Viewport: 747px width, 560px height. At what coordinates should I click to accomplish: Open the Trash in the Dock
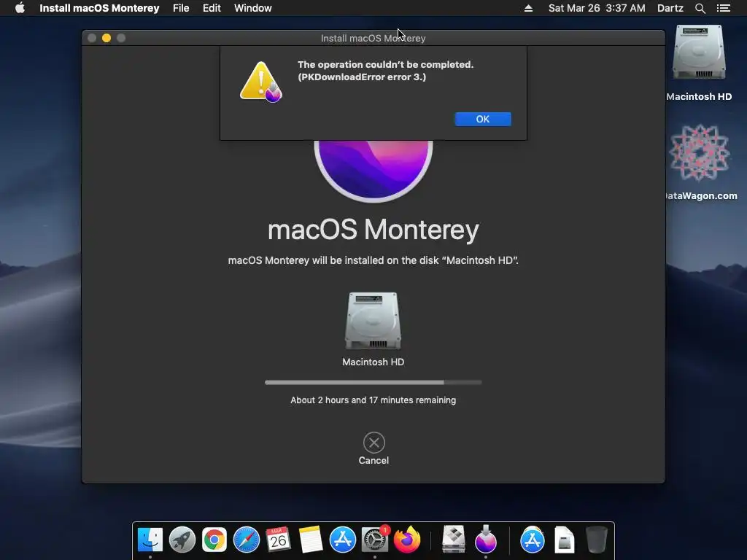(x=596, y=540)
